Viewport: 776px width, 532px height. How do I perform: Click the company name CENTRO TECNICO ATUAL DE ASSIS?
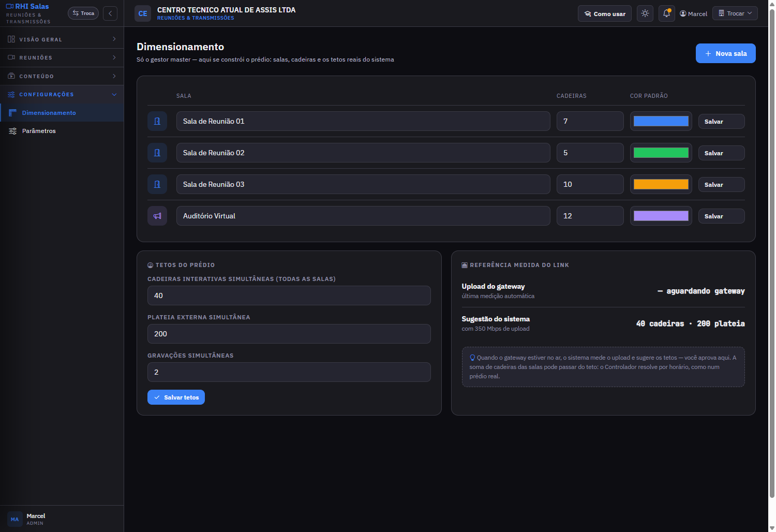[x=227, y=10]
